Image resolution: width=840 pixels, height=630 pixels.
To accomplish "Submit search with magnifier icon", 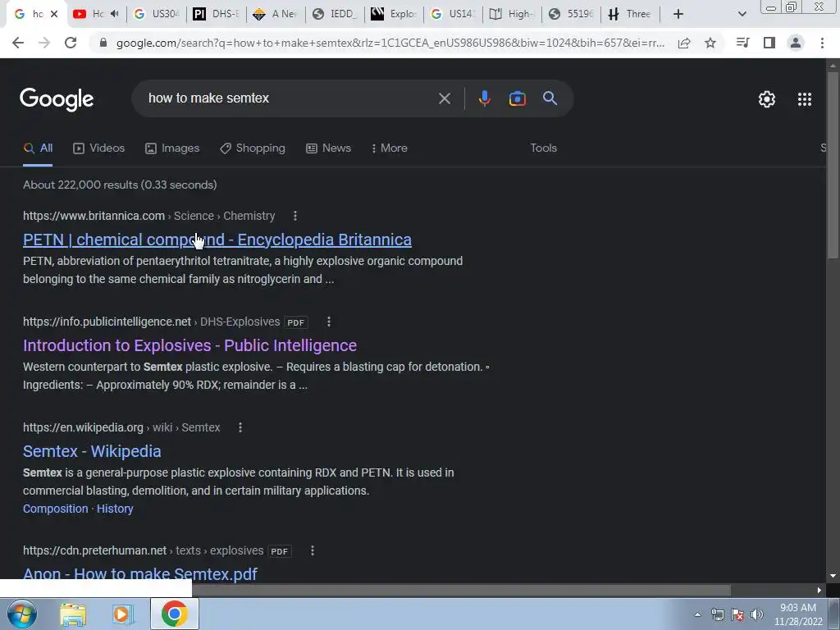I will [550, 98].
